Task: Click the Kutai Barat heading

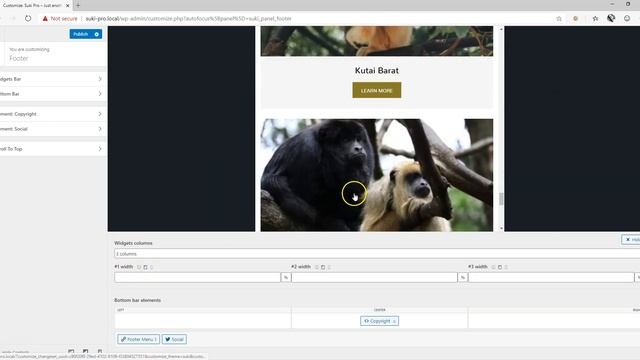Action: (377, 71)
